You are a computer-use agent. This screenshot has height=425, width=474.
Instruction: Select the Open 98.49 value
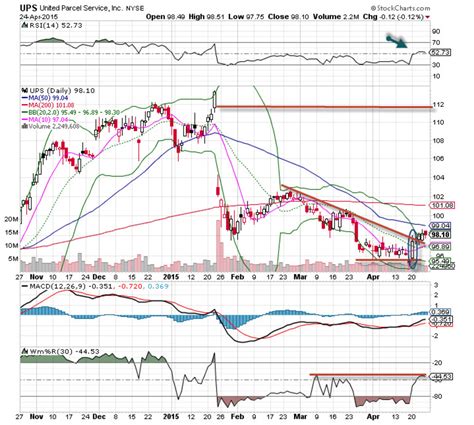tap(165, 17)
